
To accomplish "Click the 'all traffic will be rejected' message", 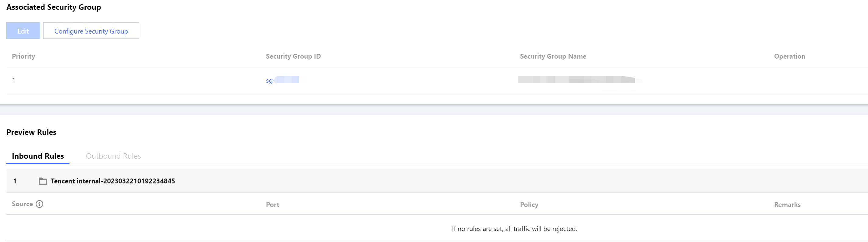I will point(514,229).
